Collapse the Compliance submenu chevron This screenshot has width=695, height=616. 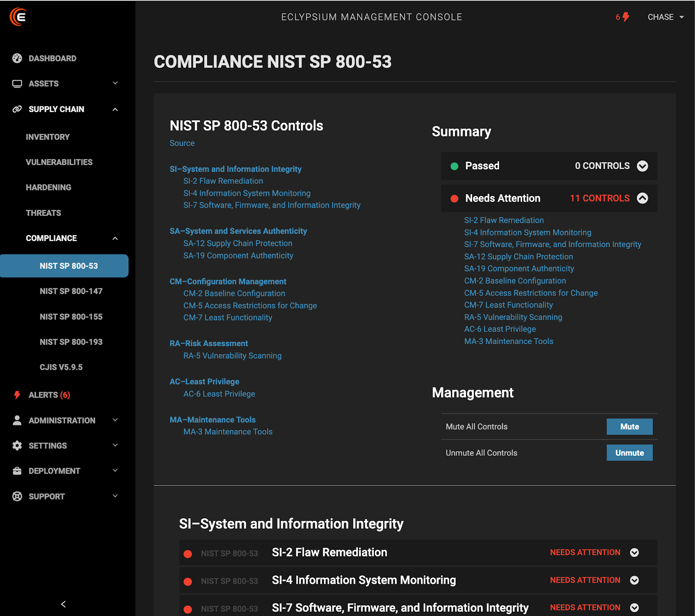pyautogui.click(x=115, y=238)
